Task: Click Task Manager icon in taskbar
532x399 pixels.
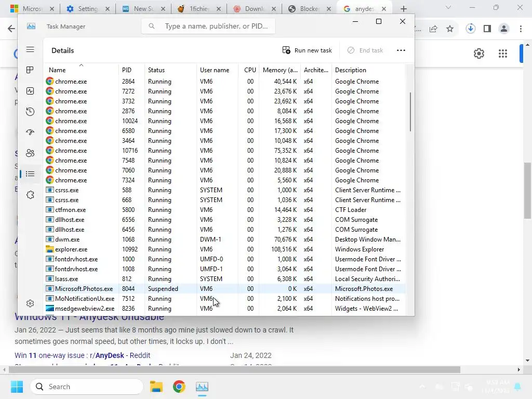Action: 202,387
